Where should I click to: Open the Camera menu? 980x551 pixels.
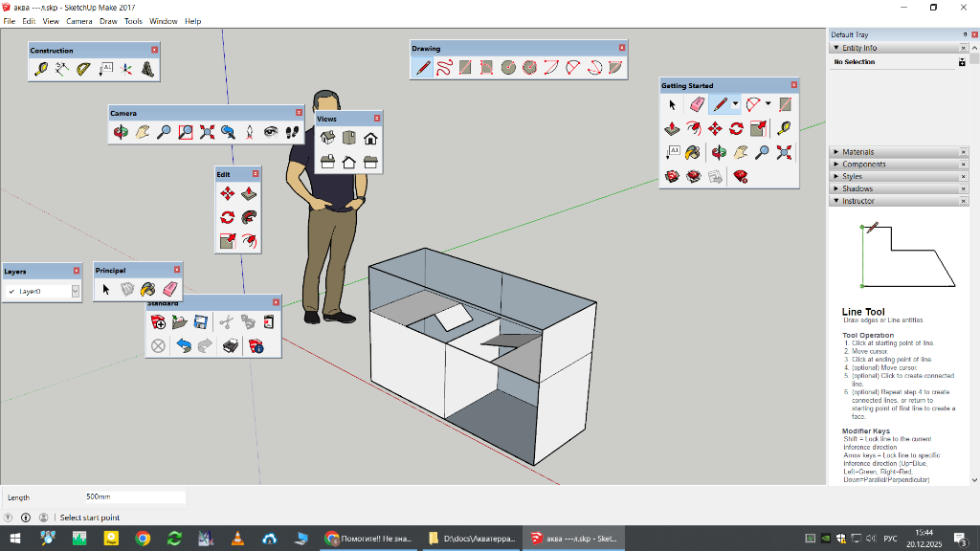coord(79,21)
